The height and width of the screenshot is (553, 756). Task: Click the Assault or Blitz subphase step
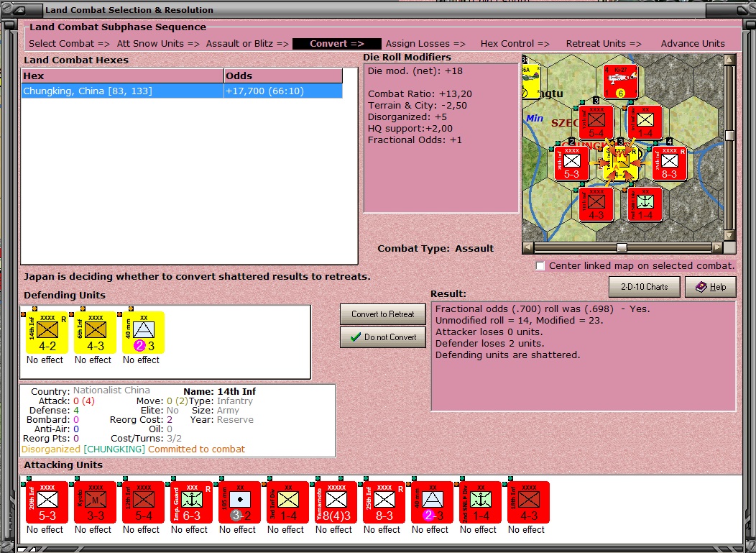tap(247, 43)
